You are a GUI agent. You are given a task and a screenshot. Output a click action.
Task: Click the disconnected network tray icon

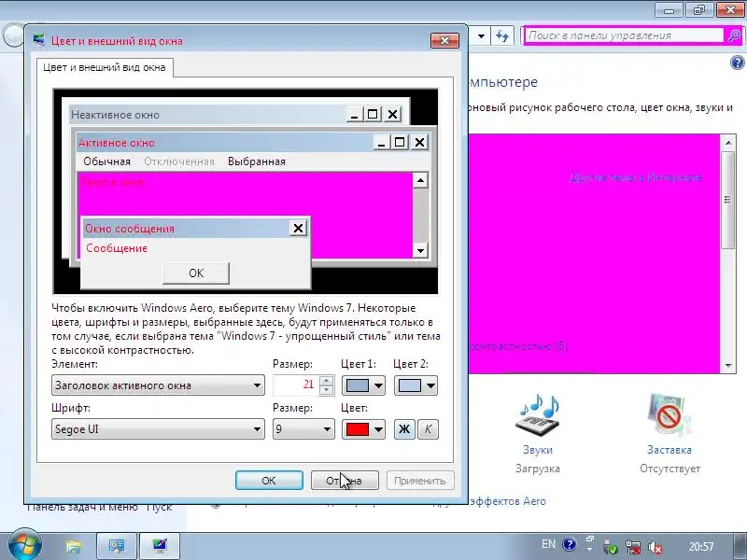click(633, 548)
